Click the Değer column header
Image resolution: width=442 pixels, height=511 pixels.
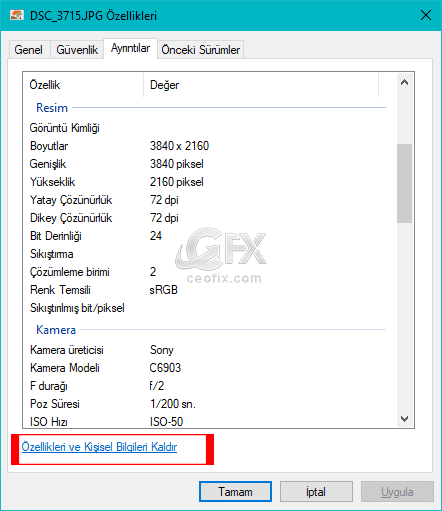pos(261,85)
